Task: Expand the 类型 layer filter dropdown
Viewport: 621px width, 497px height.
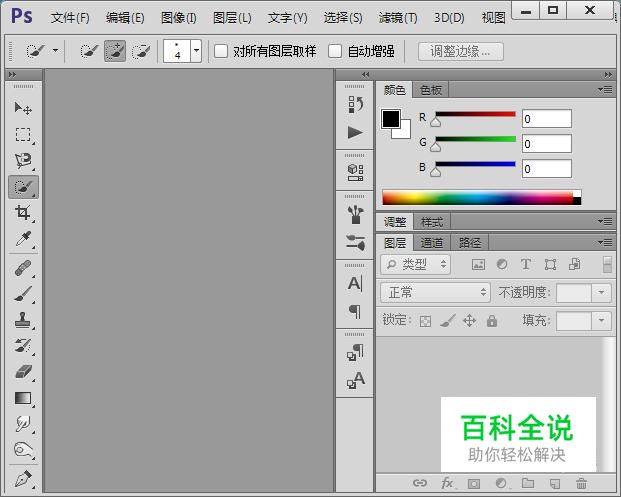Action: pos(416,265)
